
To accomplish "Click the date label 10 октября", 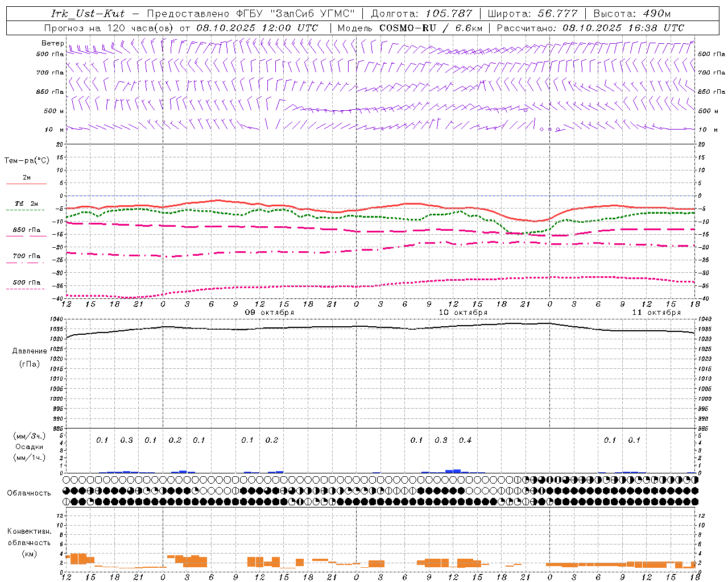I will (x=463, y=313).
